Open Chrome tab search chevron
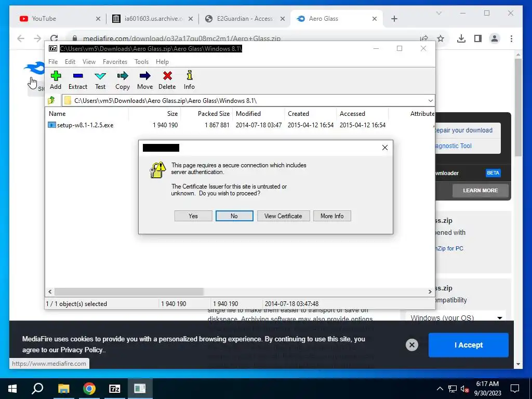The image size is (532, 399). [x=438, y=13]
